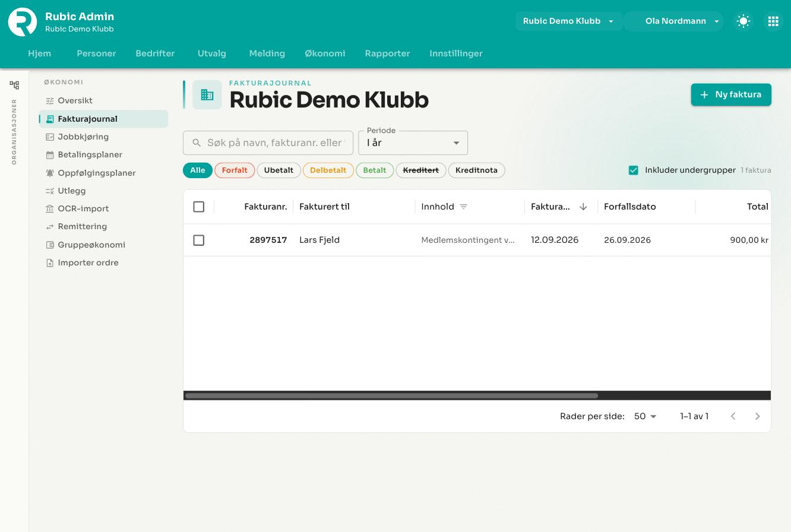This screenshot has height=532, width=791.
Task: Open the Ola Nordmann user dropdown
Action: 674,21
